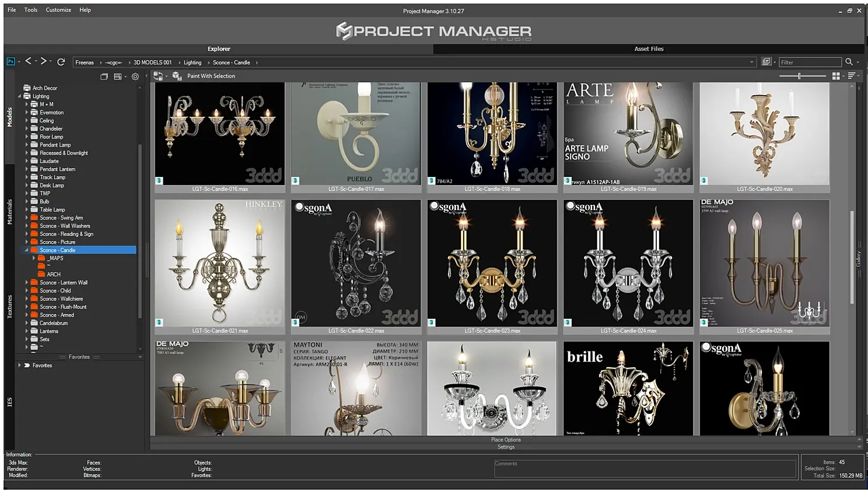Click the sort order icon
868x491 pixels.
[x=852, y=76]
